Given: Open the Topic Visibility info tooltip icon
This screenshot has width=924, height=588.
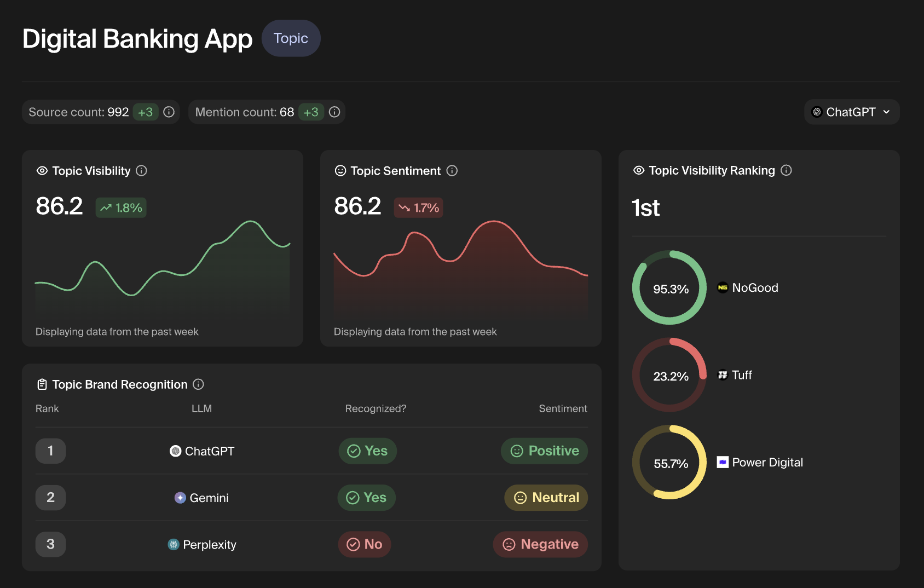Looking at the screenshot, I should coord(141,171).
